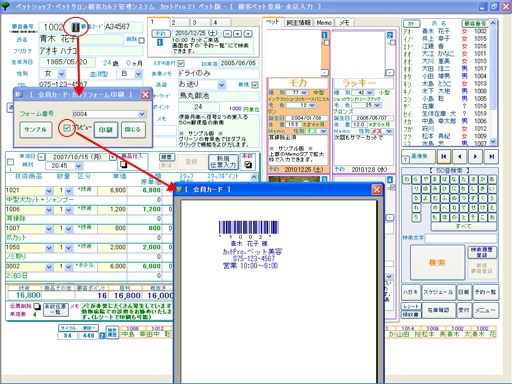Screen dimensions: 512x384
Task: Jump to first customer record arrow
Action: [444, 156]
